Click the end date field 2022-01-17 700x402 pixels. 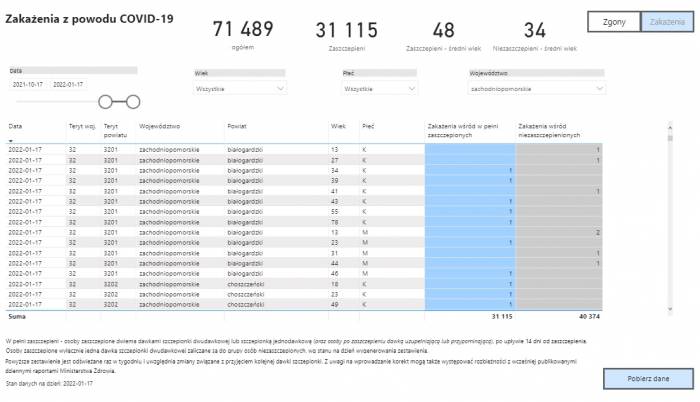click(68, 85)
